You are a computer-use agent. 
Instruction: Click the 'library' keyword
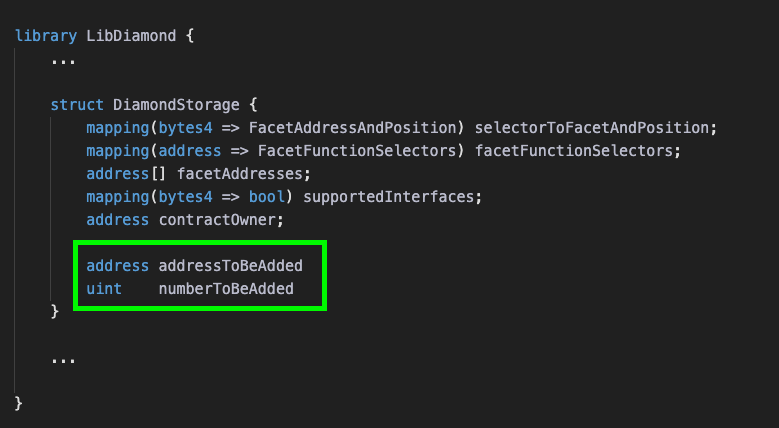[46, 36]
